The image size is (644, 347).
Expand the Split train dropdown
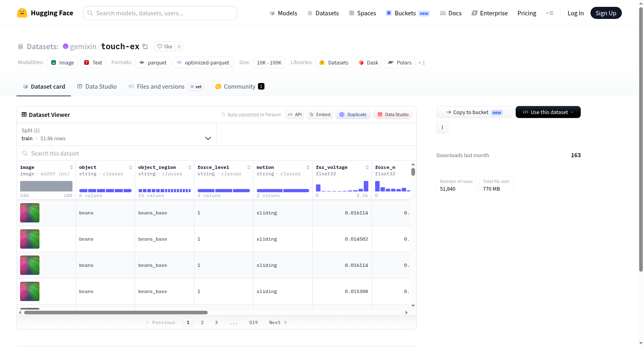(x=116, y=134)
